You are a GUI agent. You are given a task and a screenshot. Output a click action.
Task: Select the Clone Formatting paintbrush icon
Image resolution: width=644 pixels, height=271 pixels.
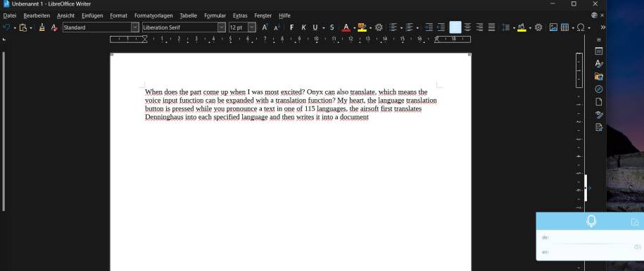pos(42,27)
